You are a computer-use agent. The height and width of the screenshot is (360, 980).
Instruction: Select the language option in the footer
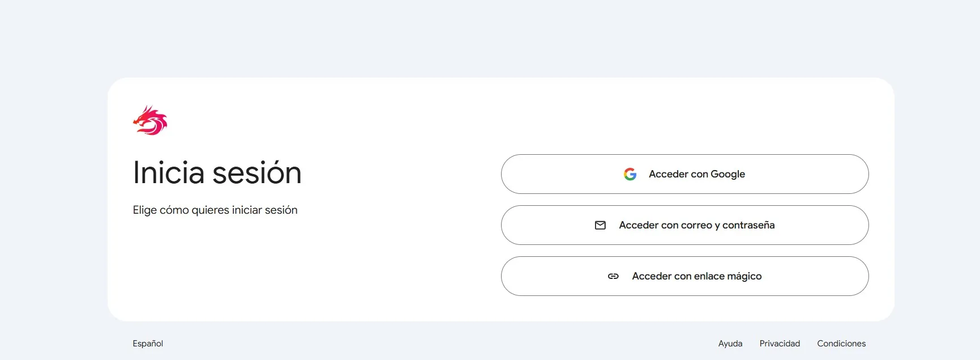click(147, 343)
